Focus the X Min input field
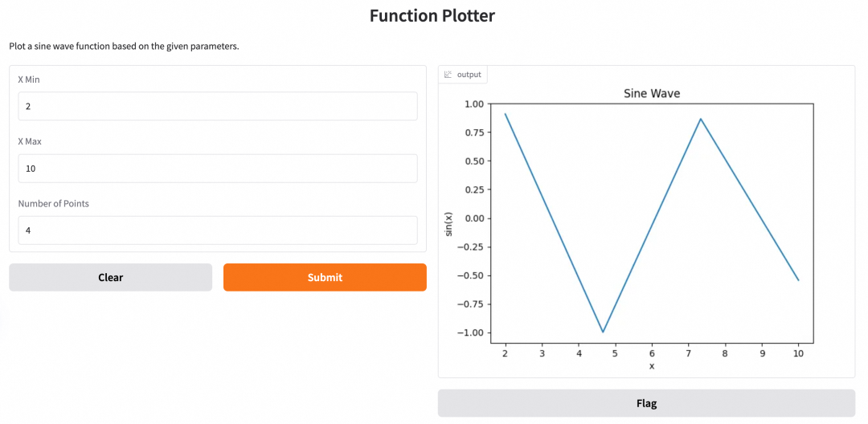The height and width of the screenshot is (424, 868). [x=218, y=106]
